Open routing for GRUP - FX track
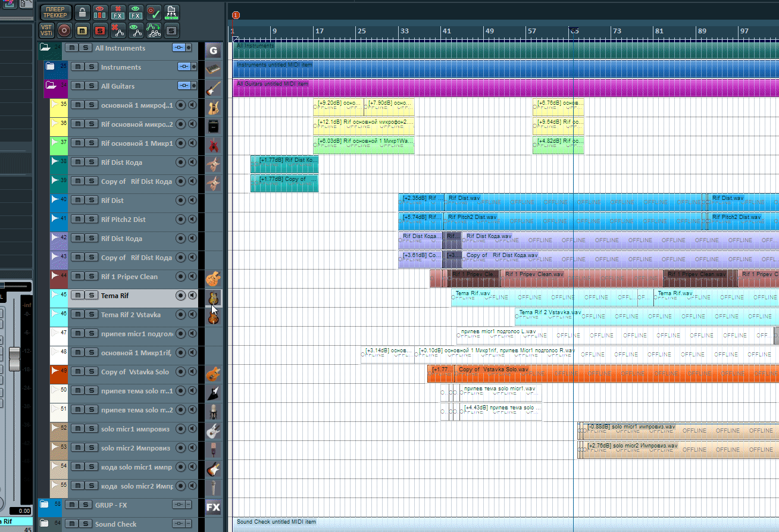The image size is (779, 532). coord(179,505)
